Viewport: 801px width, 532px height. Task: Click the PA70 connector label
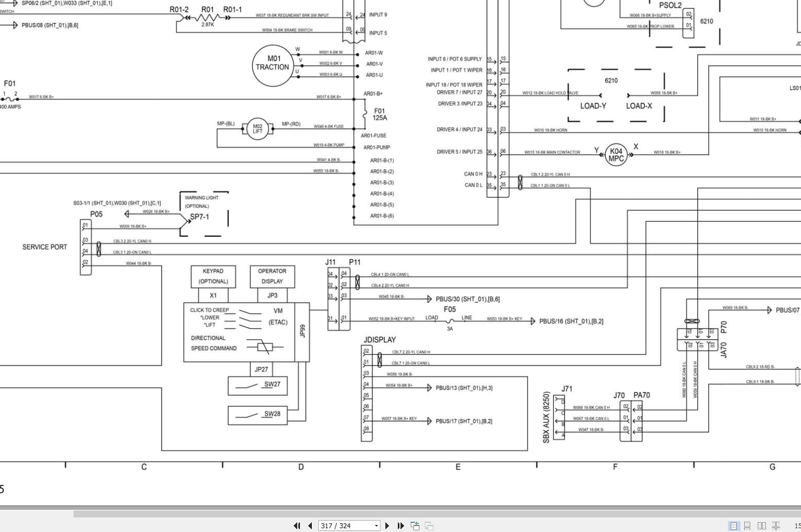click(x=642, y=395)
